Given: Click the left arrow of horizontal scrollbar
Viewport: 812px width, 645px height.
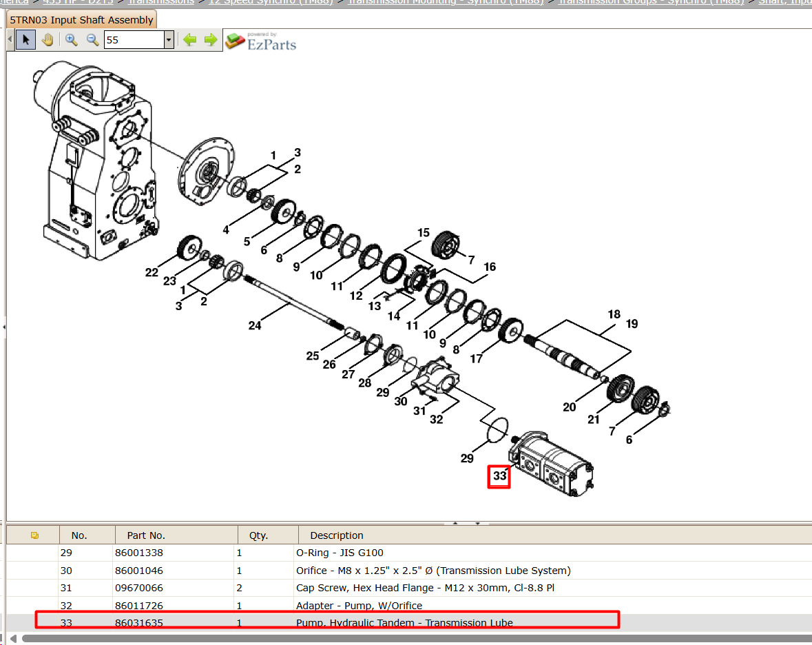Looking at the screenshot, I should pos(14,639).
